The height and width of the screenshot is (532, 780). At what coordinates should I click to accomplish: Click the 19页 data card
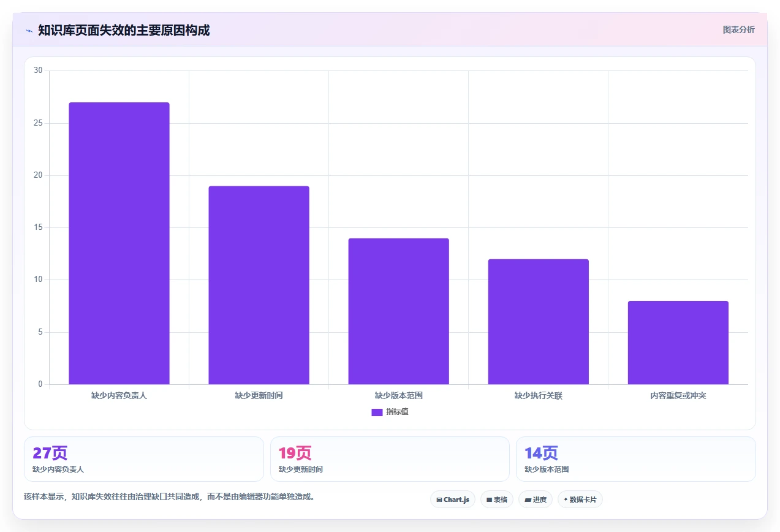(390, 459)
